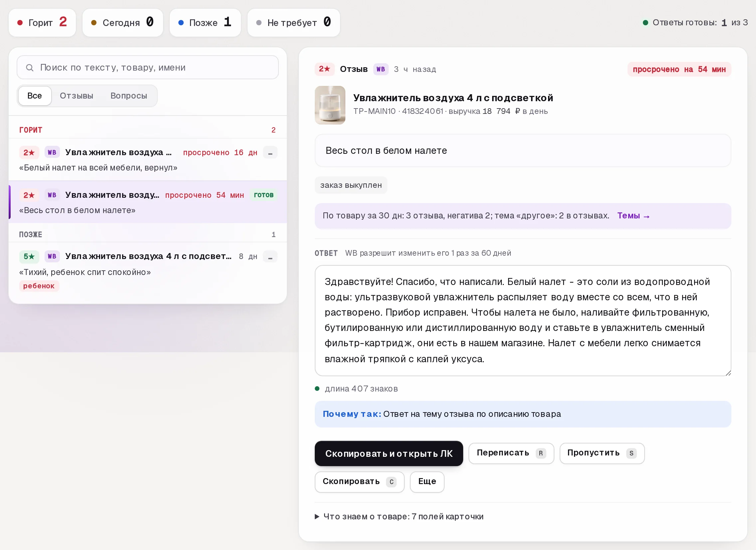Screen dimensions: 756x550
Task: Switch to the "Все" tab
Action: coord(35,96)
